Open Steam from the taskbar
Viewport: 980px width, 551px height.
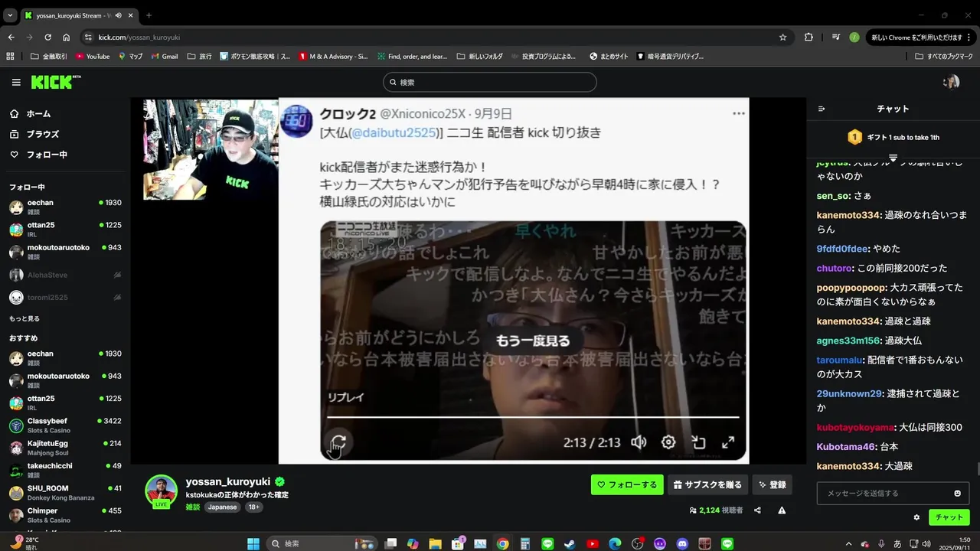pos(570,543)
